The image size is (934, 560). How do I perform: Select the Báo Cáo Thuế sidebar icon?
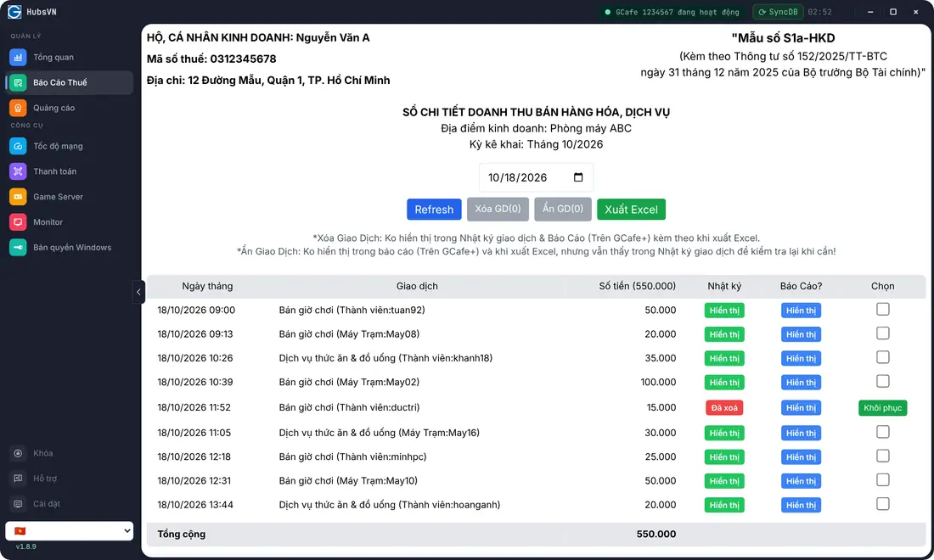coord(18,82)
